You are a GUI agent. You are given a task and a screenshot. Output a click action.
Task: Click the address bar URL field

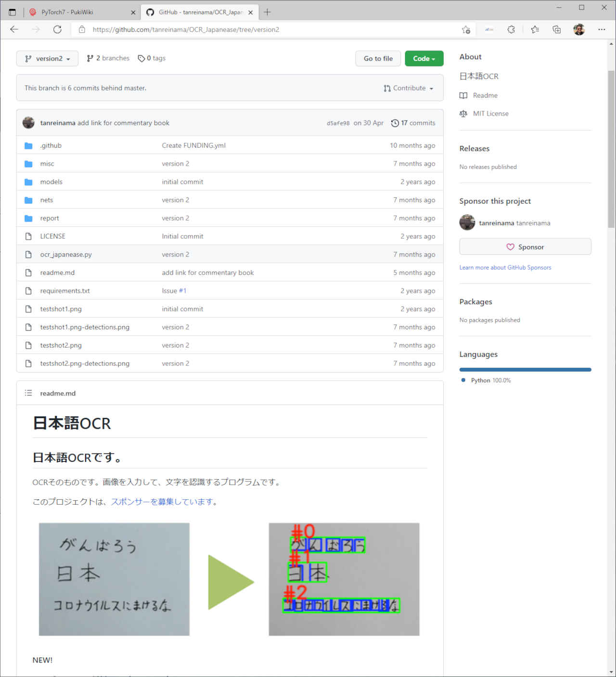[269, 29]
